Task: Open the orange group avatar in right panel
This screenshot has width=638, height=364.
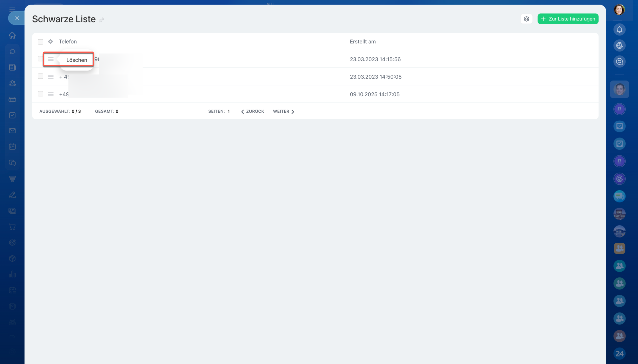Action: [x=619, y=248]
